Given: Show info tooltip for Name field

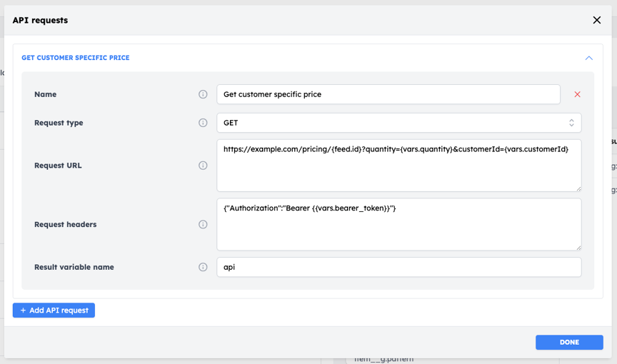Looking at the screenshot, I should click(x=203, y=94).
